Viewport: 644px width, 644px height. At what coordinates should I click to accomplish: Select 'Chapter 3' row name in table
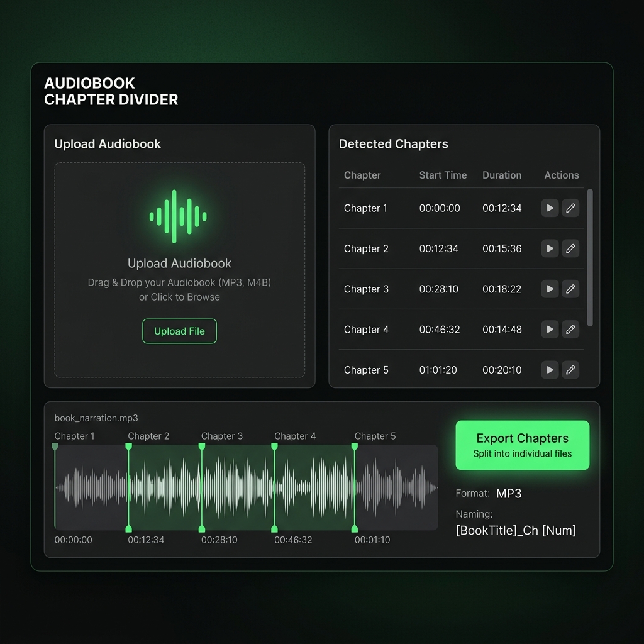point(366,289)
